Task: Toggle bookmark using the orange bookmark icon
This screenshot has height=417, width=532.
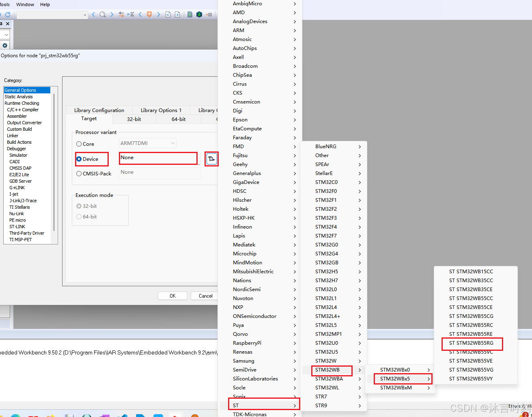Action: [149, 14]
